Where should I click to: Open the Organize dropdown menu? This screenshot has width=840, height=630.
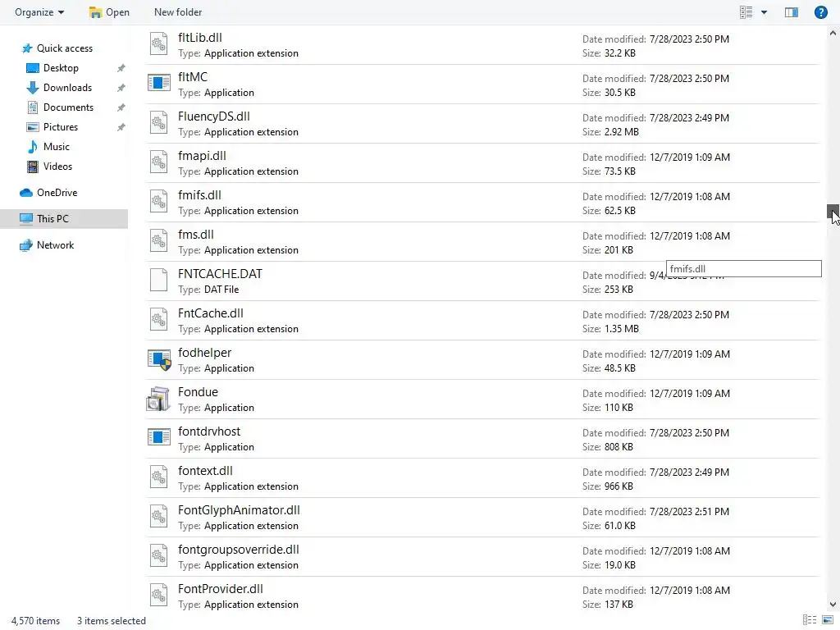coord(39,12)
